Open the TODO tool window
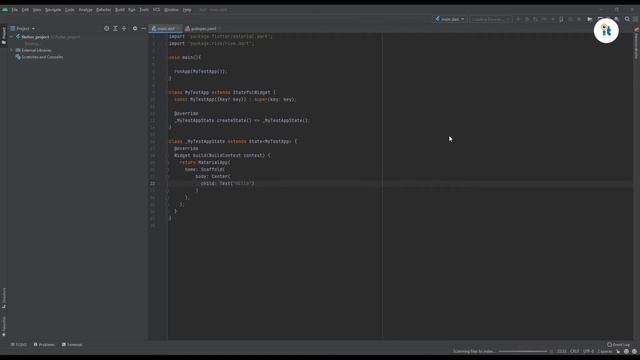Image resolution: width=640 pixels, height=360 pixels. (19, 344)
